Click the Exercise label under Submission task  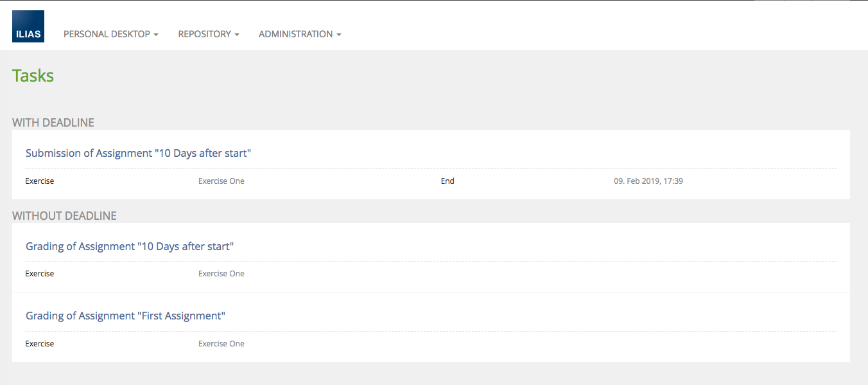tap(40, 181)
